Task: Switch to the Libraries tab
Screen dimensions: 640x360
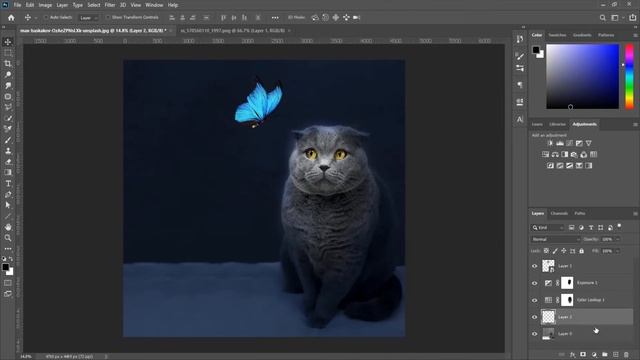Action: (557, 124)
